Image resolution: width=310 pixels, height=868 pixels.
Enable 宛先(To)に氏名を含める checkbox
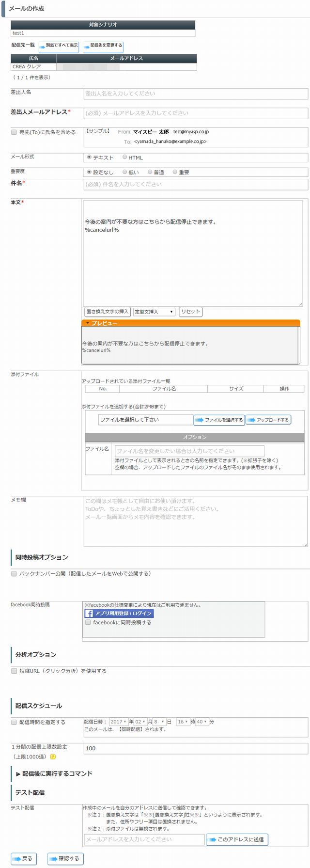(14, 132)
